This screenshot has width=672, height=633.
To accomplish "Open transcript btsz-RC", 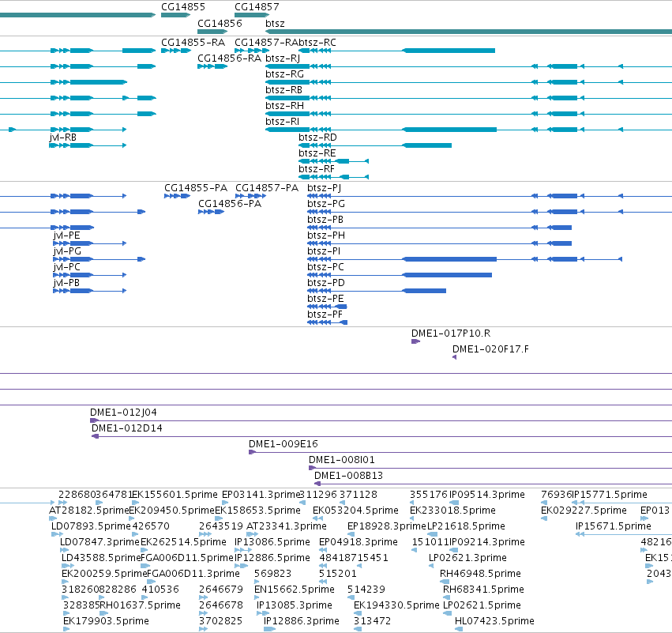I will coord(317,43).
